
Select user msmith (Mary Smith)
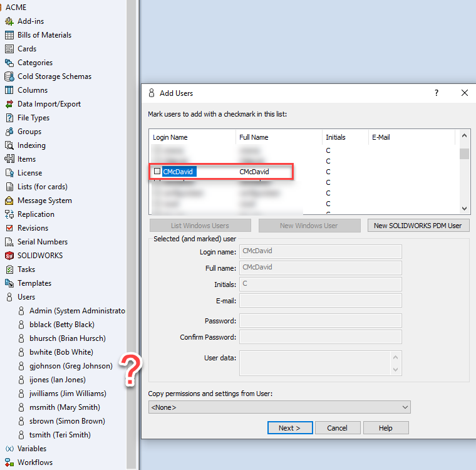(65, 407)
